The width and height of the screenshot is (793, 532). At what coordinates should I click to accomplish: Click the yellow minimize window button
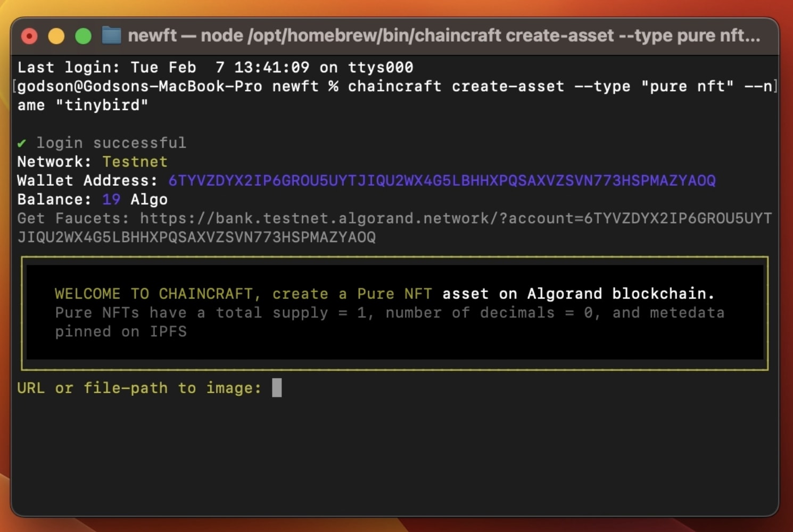click(x=56, y=36)
